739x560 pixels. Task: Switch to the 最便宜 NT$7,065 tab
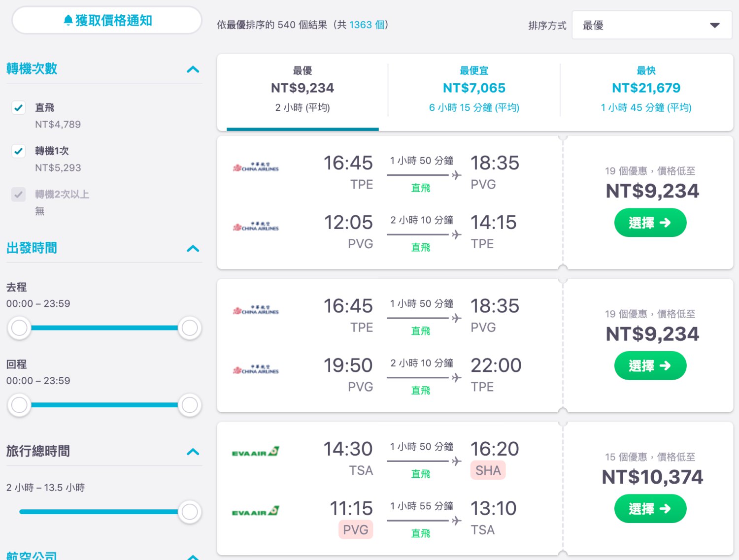[x=474, y=89]
